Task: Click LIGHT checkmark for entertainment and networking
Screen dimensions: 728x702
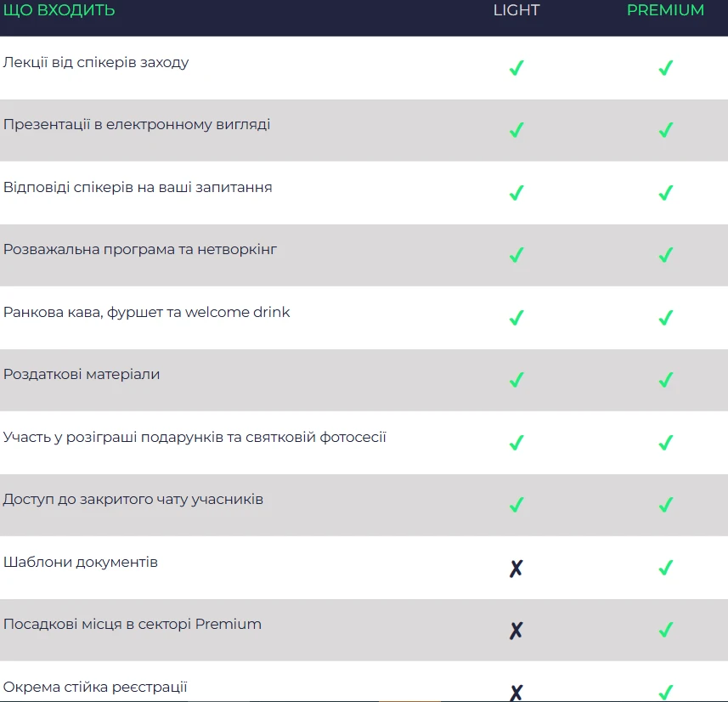Action: coord(516,255)
